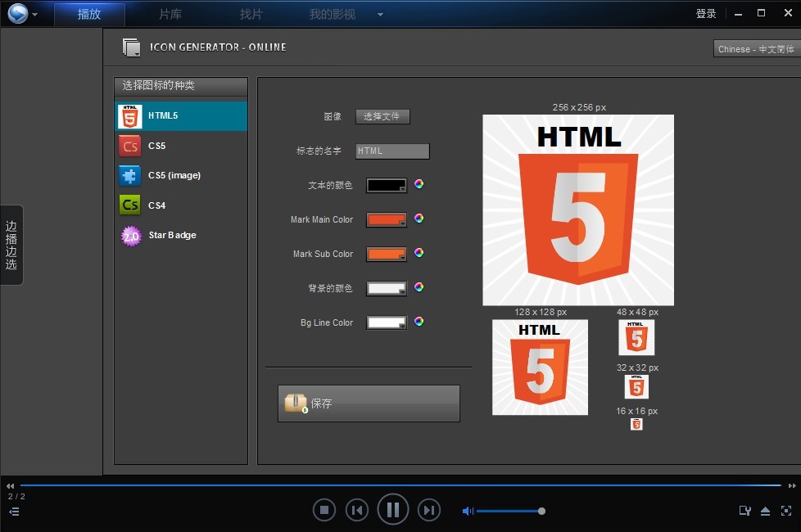Click the screen-with-arrow icon in bottom controls
The height and width of the screenshot is (532, 801).
pyautogui.click(x=744, y=511)
